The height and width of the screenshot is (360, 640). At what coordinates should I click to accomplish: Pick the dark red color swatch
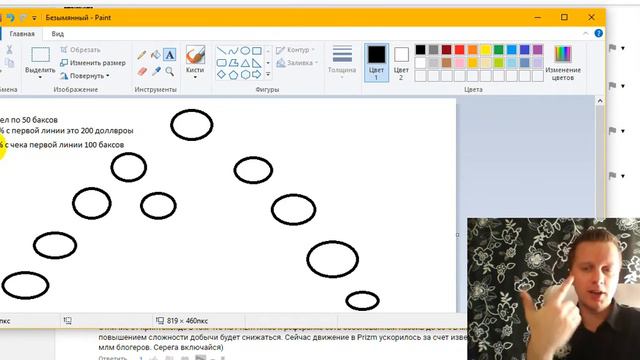[446, 50]
